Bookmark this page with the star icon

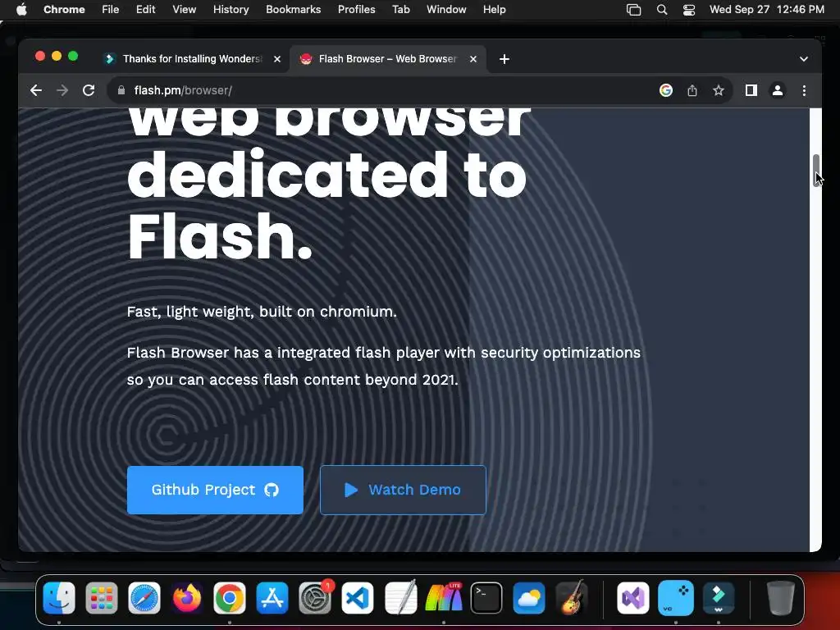[719, 90]
